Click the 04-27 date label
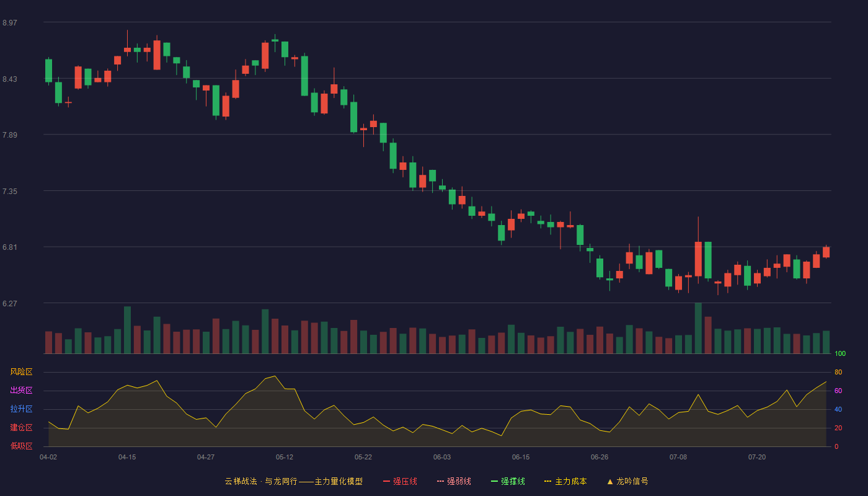Image resolution: width=868 pixels, height=496 pixels. 206,457
